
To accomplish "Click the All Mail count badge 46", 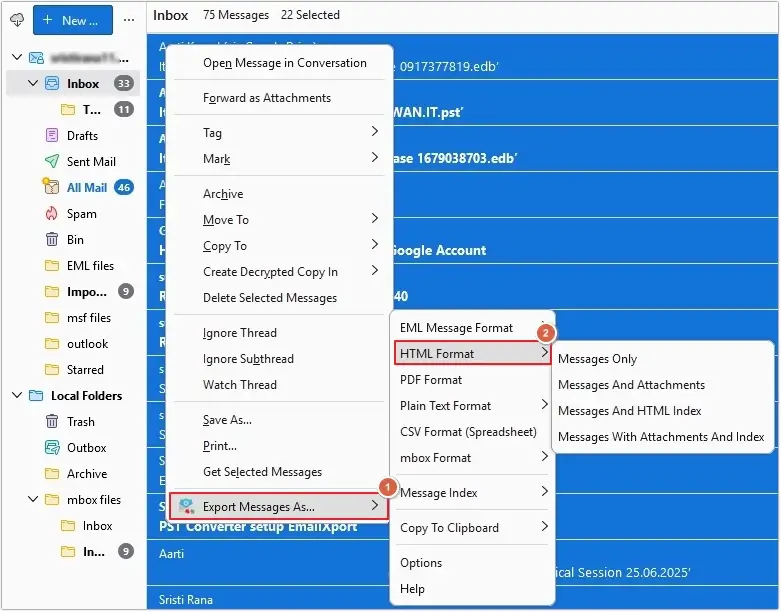I will click(124, 187).
